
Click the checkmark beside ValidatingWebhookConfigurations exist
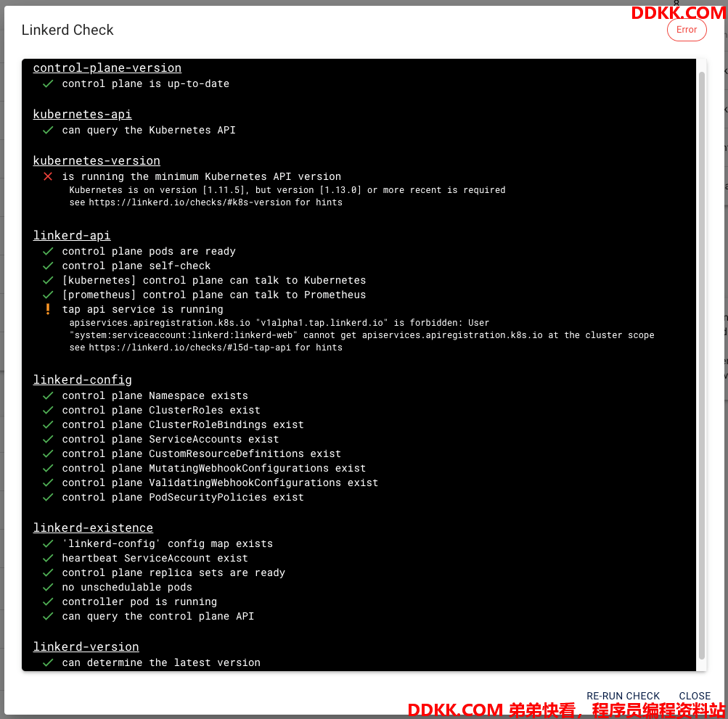pyautogui.click(x=48, y=482)
